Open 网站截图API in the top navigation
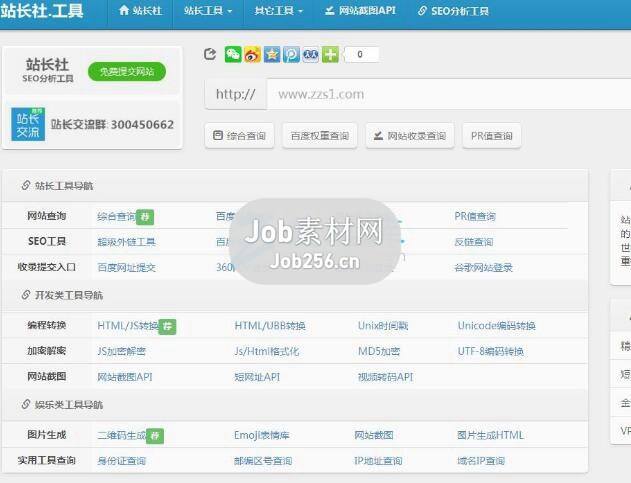This screenshot has width=631, height=483. [x=361, y=11]
